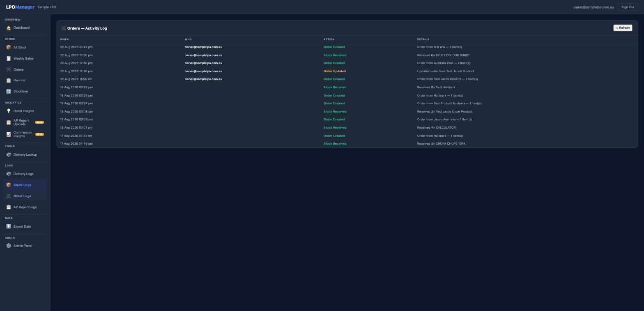This screenshot has width=644, height=311.
Task: Open the Dashboard page
Action: pyautogui.click(x=25, y=28)
